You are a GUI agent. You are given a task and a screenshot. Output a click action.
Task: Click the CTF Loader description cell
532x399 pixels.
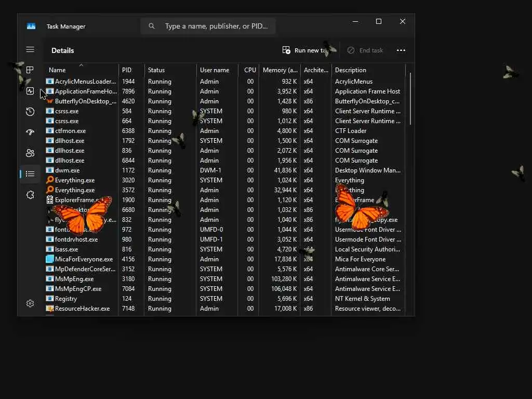[351, 130]
